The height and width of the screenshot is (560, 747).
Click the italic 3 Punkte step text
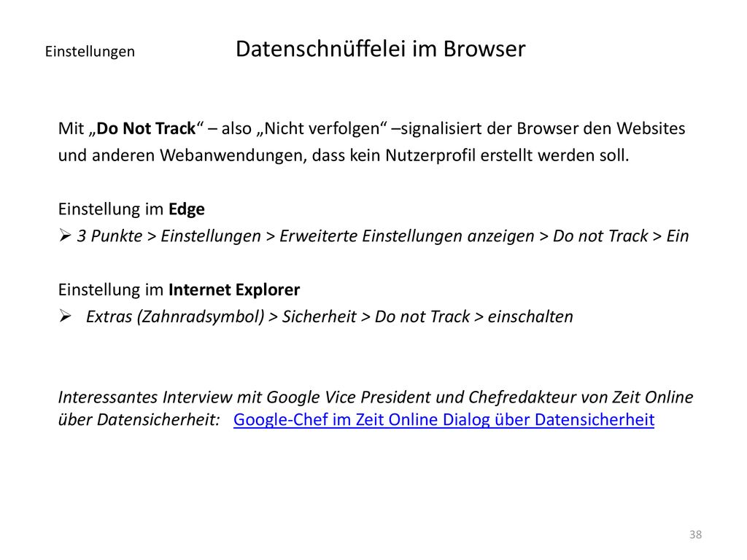[x=109, y=236]
